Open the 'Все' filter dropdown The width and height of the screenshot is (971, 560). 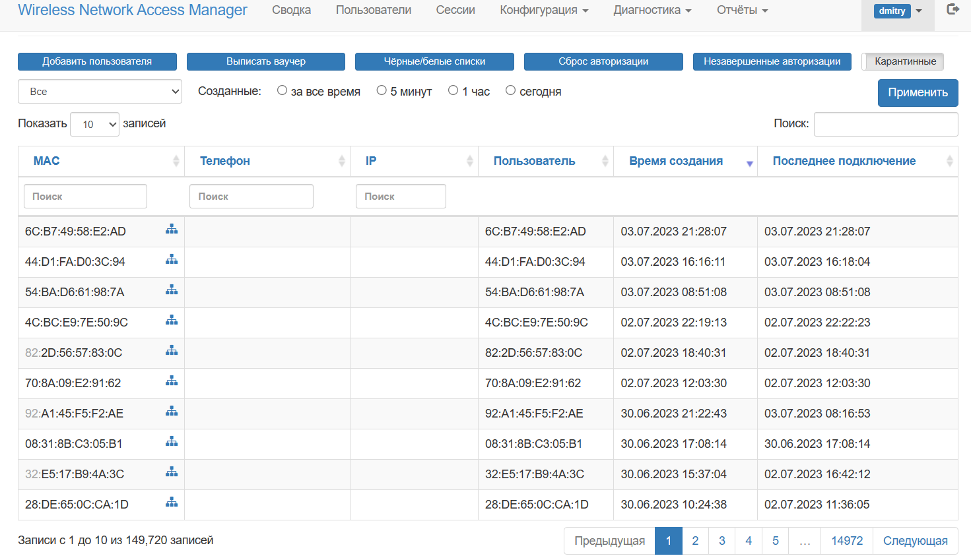tap(100, 92)
